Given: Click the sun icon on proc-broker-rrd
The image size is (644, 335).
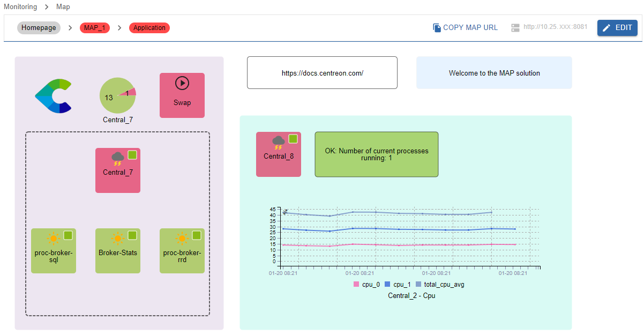Looking at the screenshot, I should (x=182, y=238).
